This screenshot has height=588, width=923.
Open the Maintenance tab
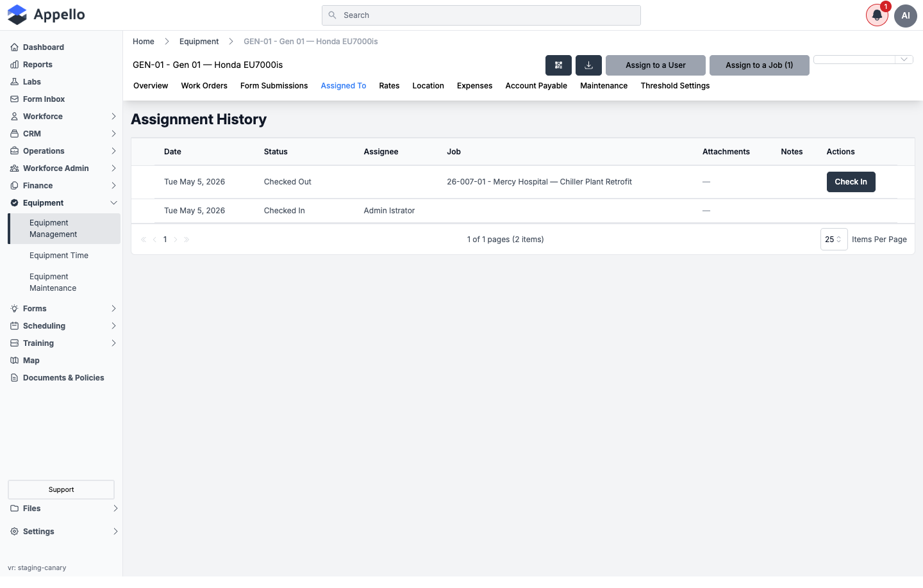(604, 86)
